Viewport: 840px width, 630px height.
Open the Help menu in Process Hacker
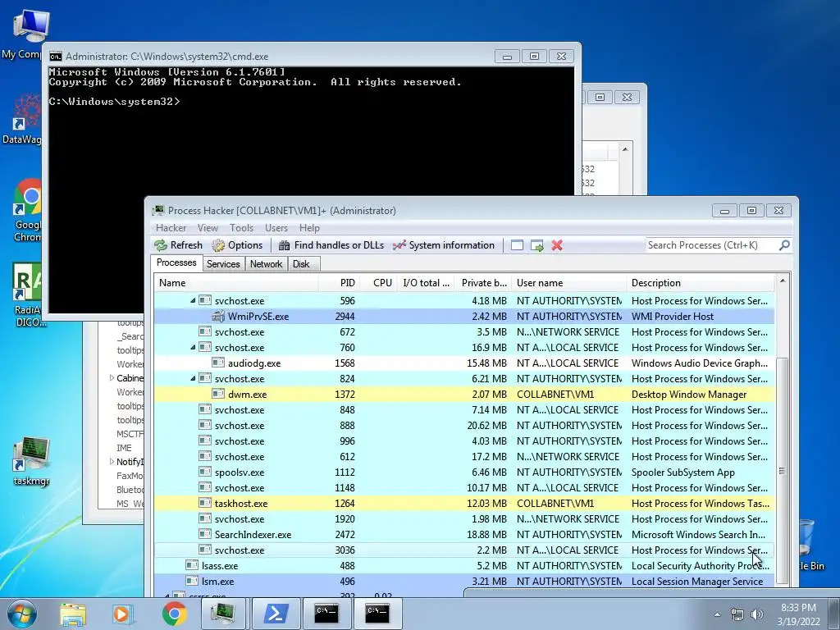pos(309,228)
